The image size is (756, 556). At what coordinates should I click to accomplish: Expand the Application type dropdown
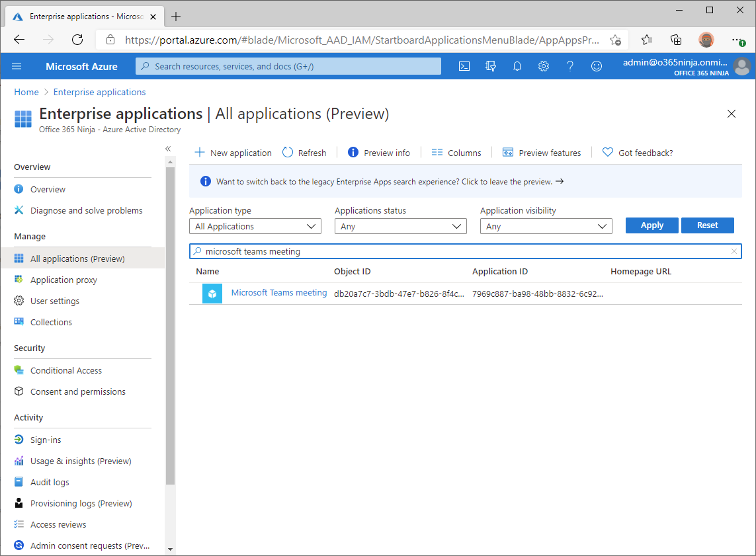coord(255,227)
